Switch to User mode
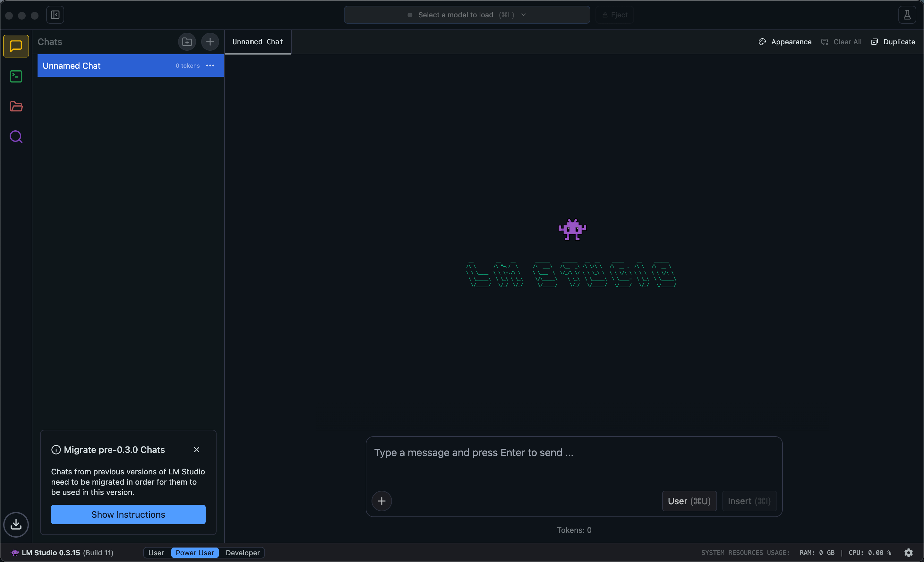 pyautogui.click(x=156, y=552)
